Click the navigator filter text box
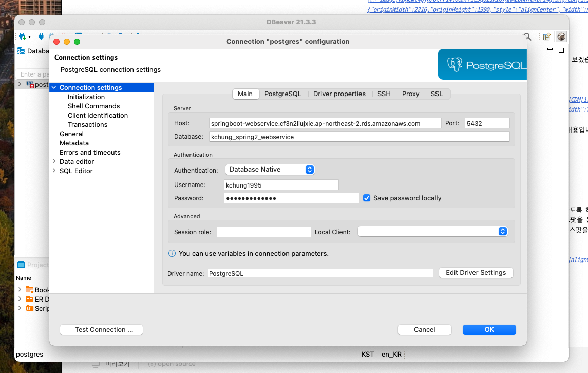The width and height of the screenshot is (588, 373). (x=33, y=74)
